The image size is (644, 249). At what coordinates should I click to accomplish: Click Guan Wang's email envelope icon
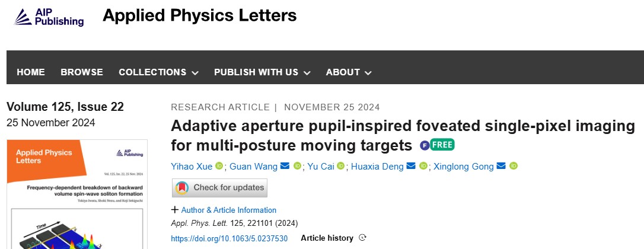tap(285, 166)
